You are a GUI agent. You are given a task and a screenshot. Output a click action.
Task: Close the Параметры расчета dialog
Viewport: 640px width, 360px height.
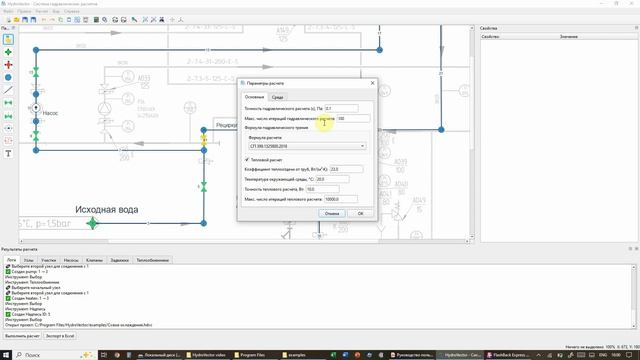click(372, 83)
